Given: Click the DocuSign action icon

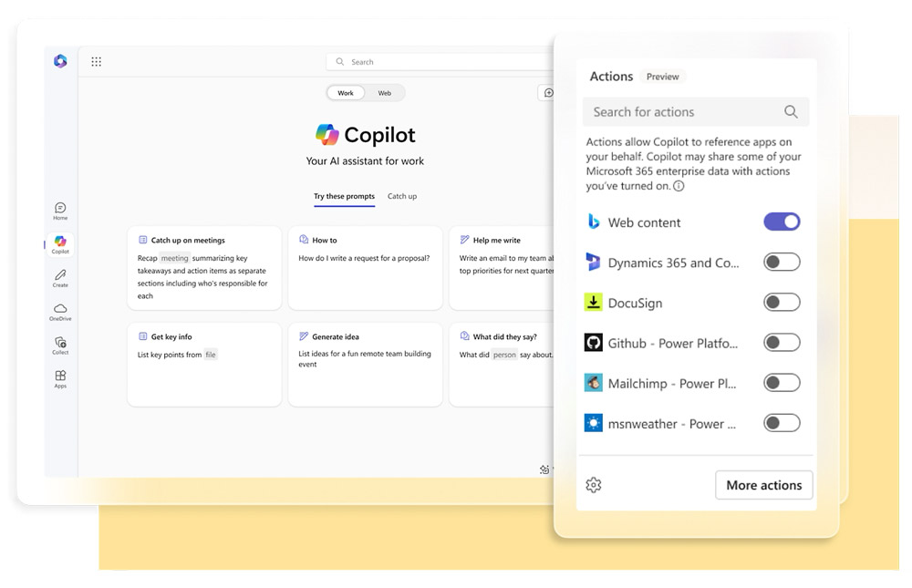Looking at the screenshot, I should pyautogui.click(x=594, y=303).
